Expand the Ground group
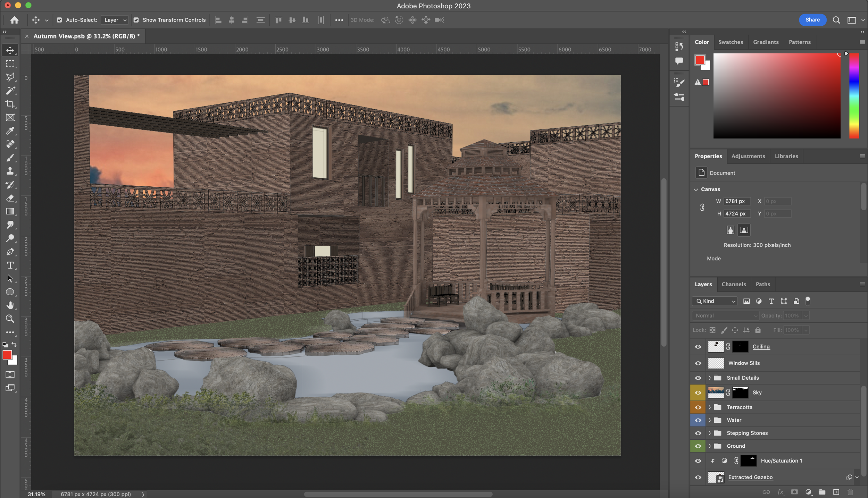Image resolution: width=868 pixels, height=498 pixels. click(x=709, y=446)
